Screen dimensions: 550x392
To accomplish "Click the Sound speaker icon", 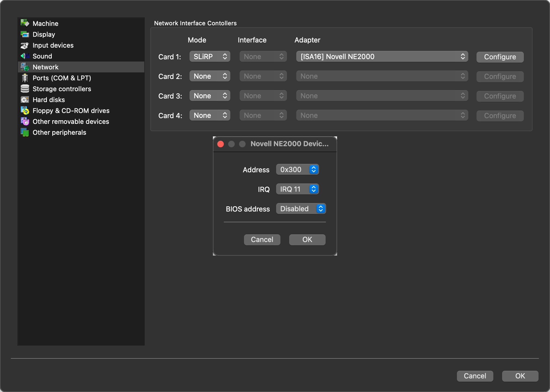I will tap(25, 56).
